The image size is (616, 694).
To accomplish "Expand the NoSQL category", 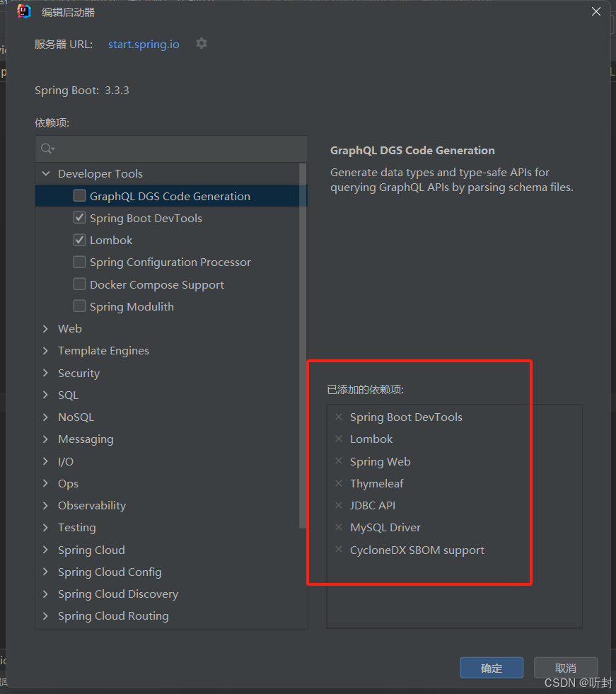I will coord(45,417).
